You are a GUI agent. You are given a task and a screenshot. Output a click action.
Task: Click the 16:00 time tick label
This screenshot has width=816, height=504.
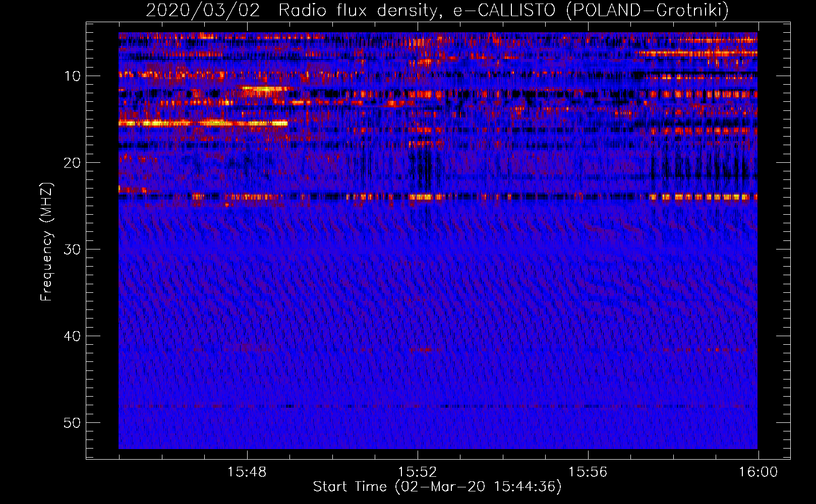tap(758, 472)
